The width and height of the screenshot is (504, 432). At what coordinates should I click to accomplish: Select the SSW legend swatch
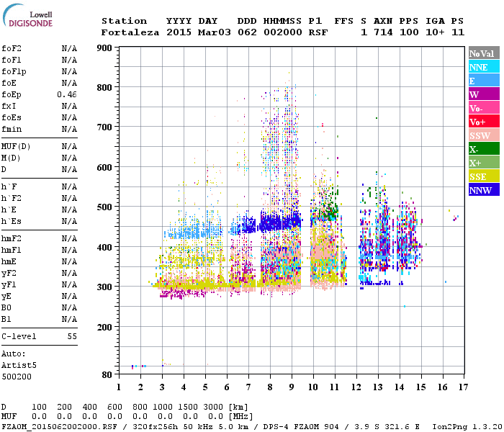click(484, 135)
